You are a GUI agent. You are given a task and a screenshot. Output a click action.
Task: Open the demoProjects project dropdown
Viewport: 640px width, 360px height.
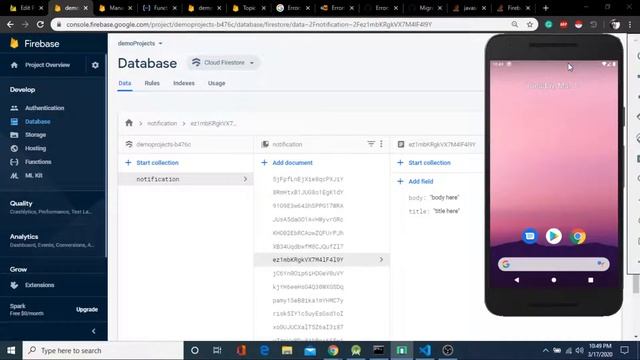[140, 43]
